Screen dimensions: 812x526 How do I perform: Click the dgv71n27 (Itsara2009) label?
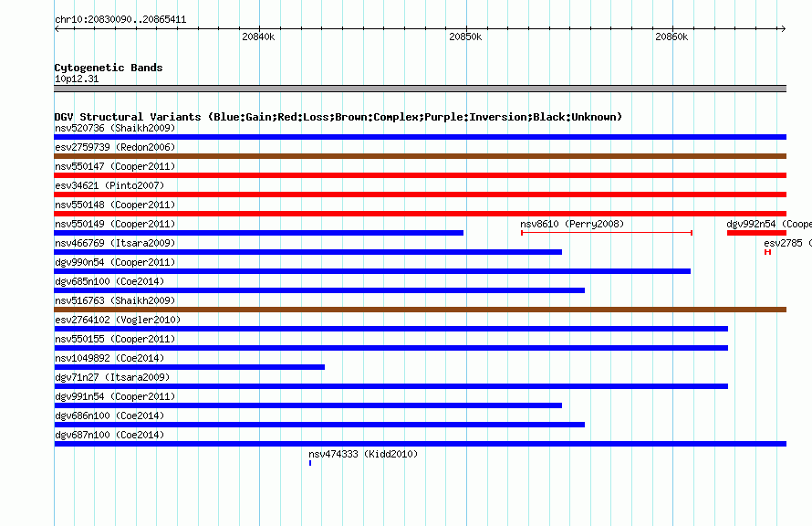click(x=112, y=377)
